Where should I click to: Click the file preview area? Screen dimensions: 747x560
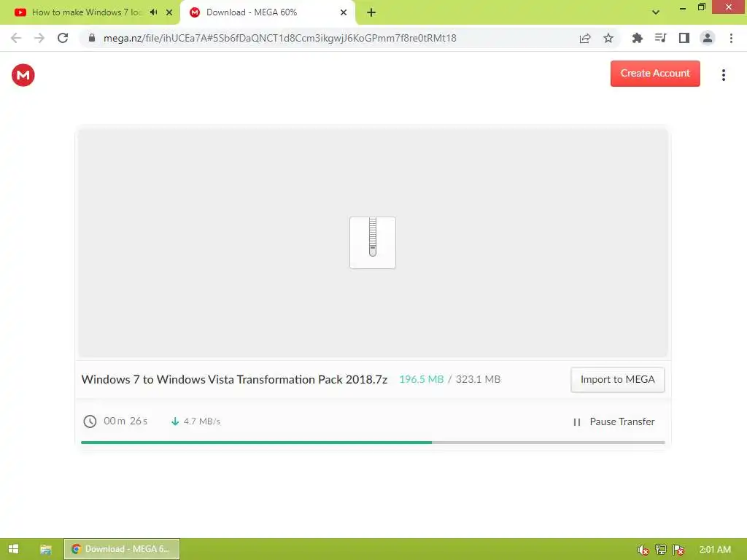[373, 242]
